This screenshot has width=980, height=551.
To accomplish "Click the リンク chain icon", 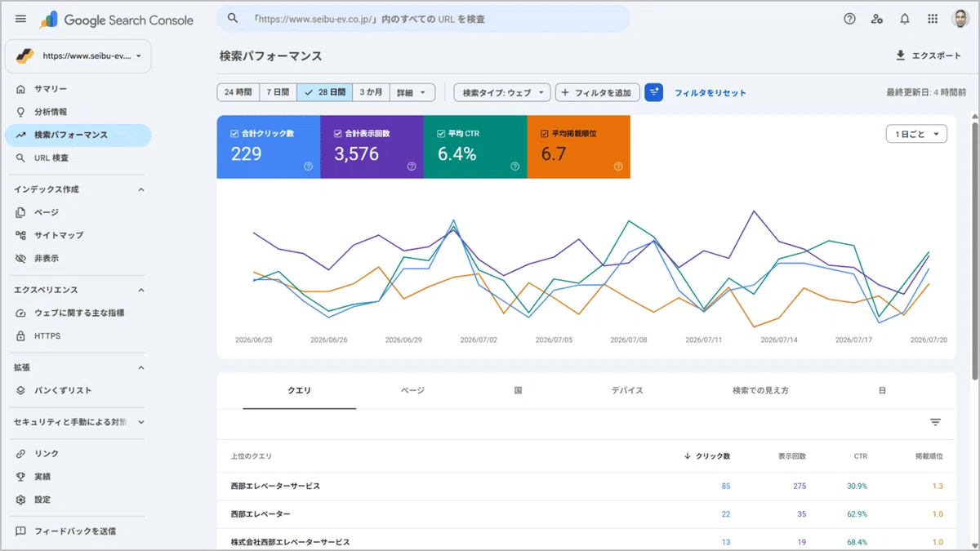I will point(20,453).
